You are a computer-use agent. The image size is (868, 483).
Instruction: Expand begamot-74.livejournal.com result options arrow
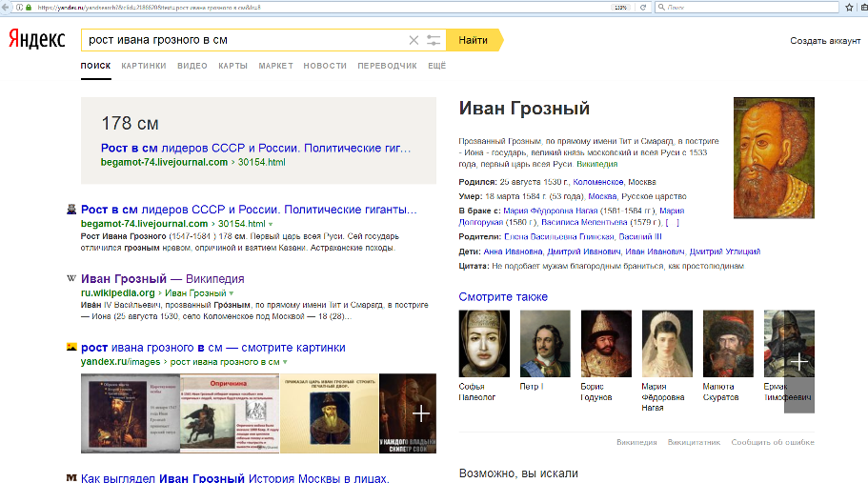pos(271,224)
